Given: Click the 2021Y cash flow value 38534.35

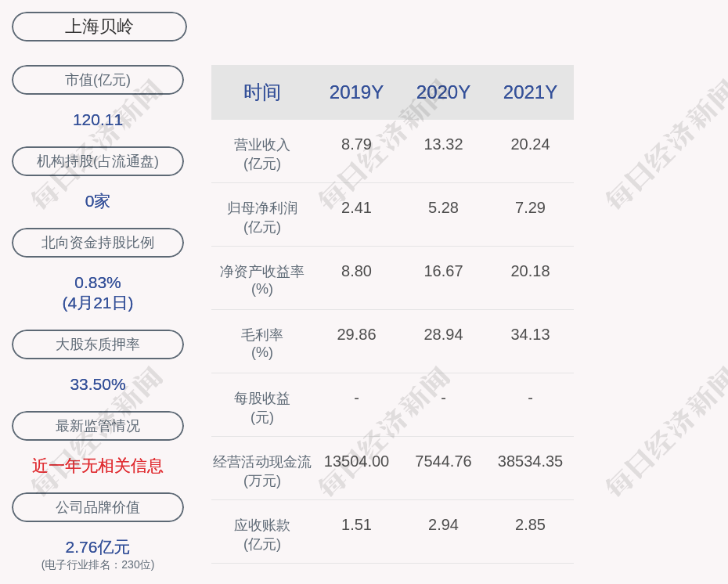Looking at the screenshot, I should click(x=530, y=461).
